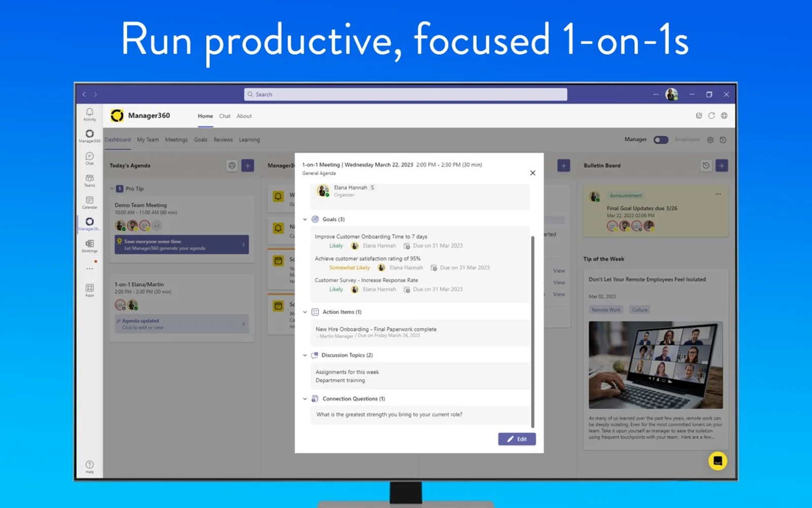The width and height of the screenshot is (812, 508).
Task: Click the history clock icon beside the gear
Action: [x=723, y=140]
